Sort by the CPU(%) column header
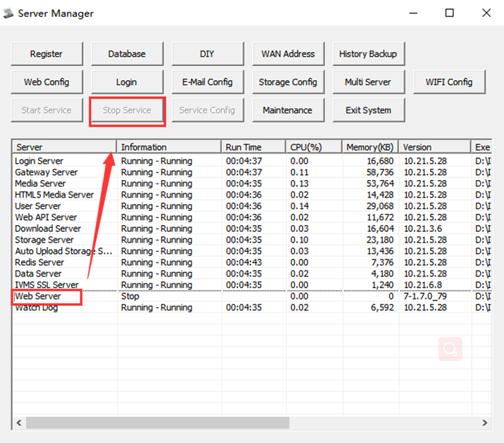This screenshot has width=504, height=443. [313, 147]
